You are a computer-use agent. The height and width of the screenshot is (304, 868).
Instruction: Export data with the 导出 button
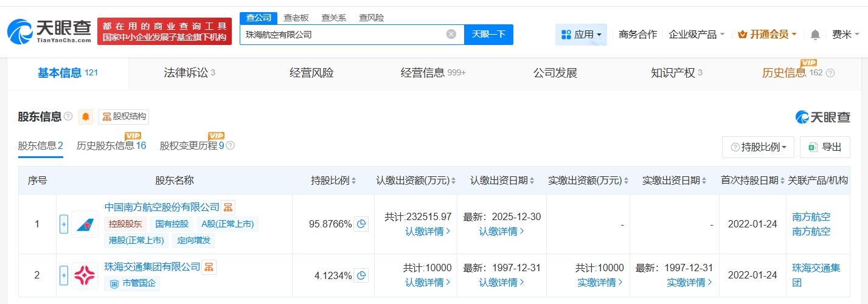pos(825,147)
